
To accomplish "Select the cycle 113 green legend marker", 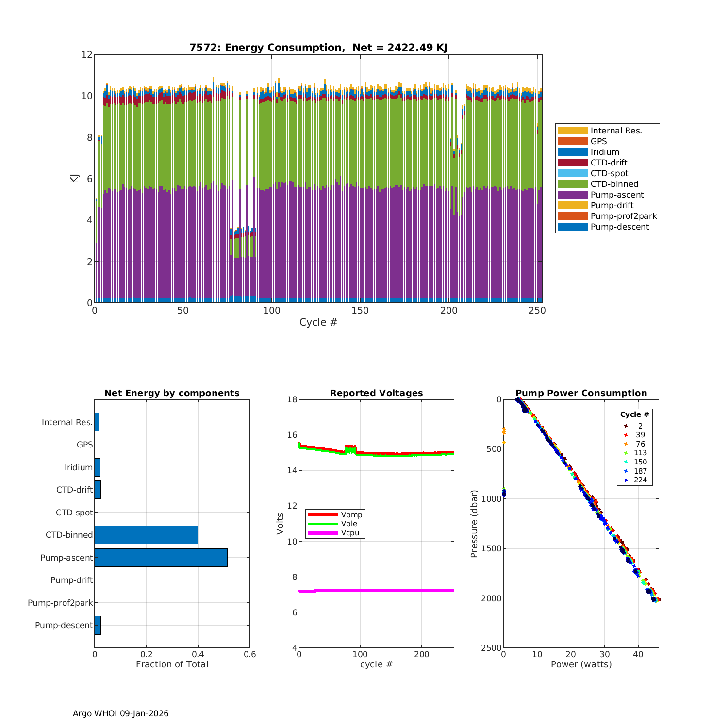I will 626,453.
